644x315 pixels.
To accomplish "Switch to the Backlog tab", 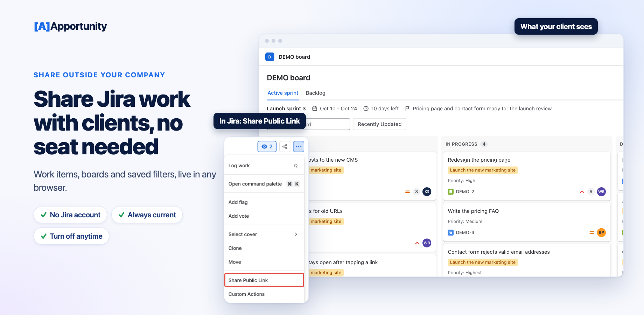I will point(315,93).
